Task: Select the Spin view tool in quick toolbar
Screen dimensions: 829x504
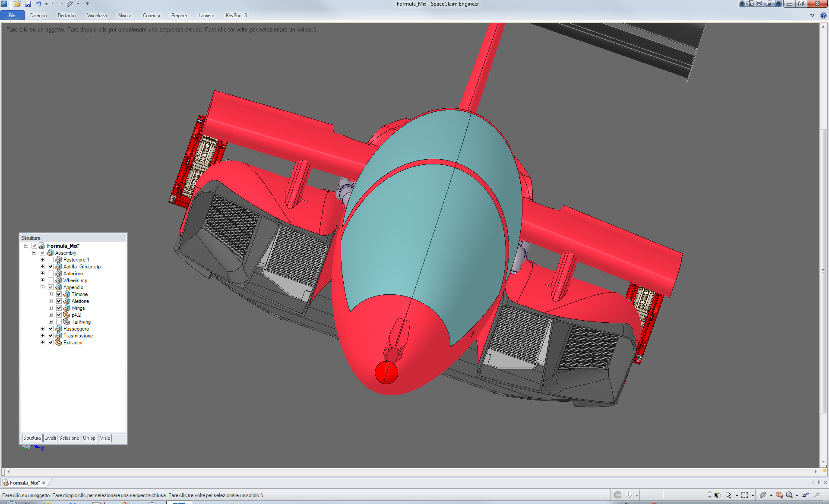Action: pyautogui.click(x=70, y=4)
